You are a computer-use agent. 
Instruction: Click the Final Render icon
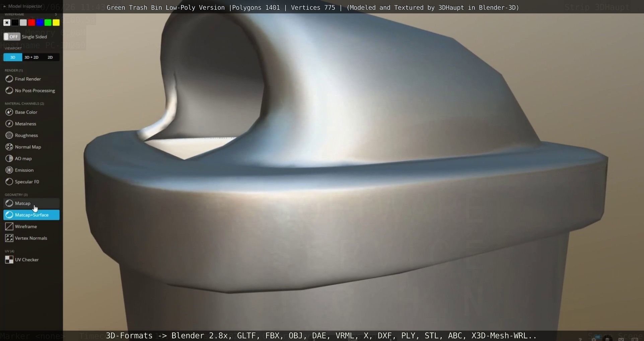pos(9,79)
